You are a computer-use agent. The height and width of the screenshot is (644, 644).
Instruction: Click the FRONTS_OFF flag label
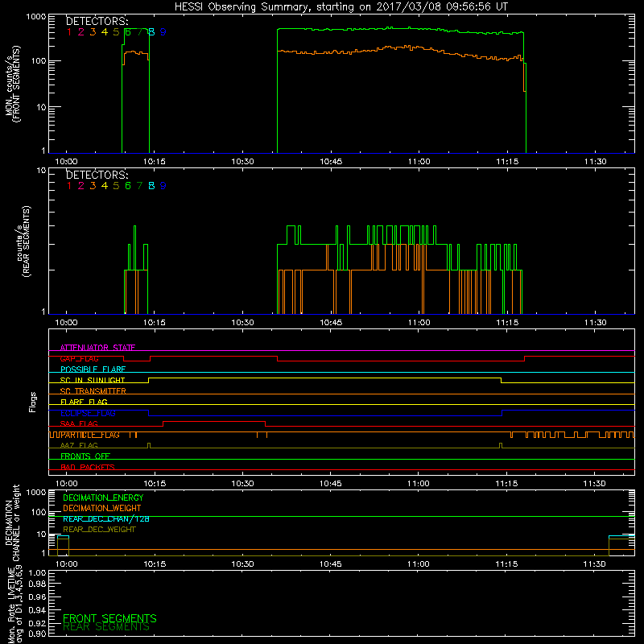point(85,456)
